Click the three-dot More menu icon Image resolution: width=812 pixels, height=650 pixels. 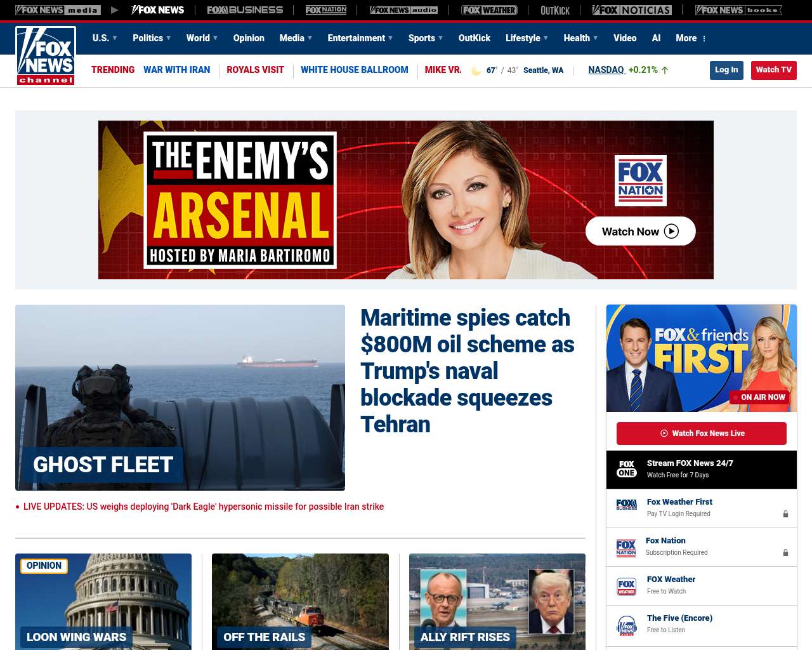click(704, 39)
